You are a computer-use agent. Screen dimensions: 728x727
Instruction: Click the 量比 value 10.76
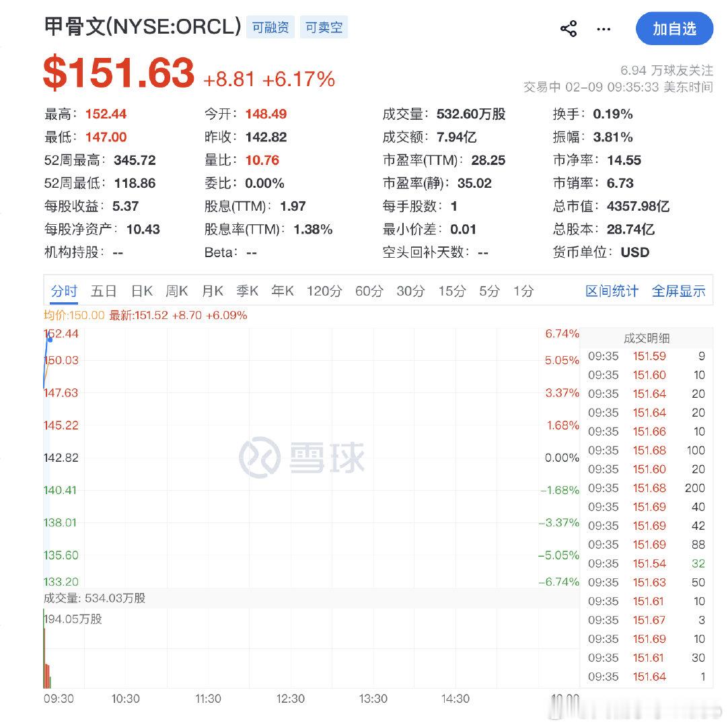coord(262,160)
